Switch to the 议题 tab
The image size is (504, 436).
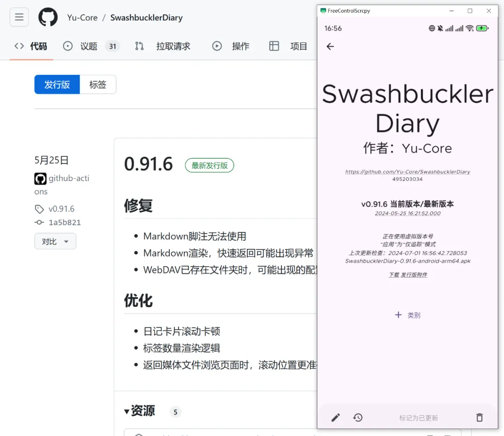tap(91, 46)
